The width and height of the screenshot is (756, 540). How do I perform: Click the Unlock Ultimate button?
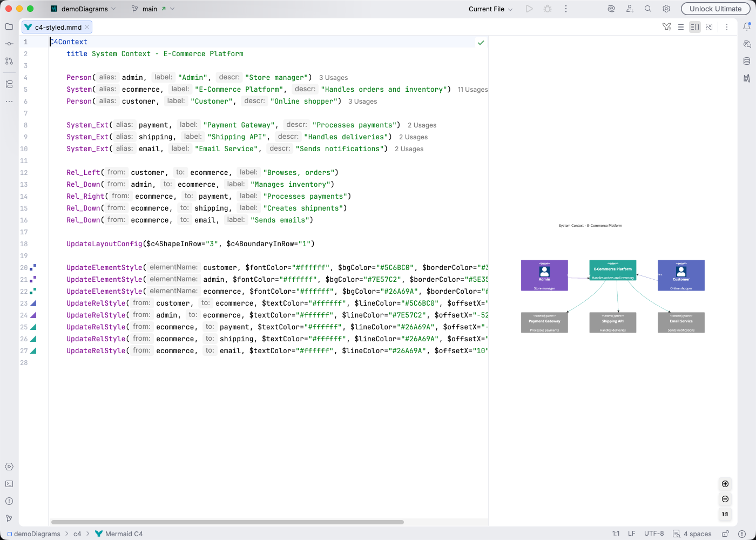coord(715,9)
